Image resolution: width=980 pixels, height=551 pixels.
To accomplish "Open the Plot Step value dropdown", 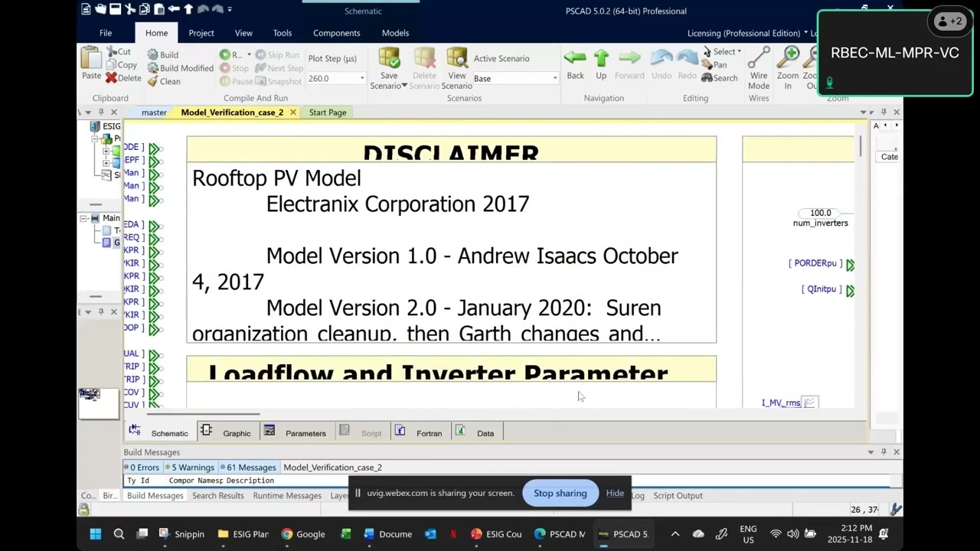I will (362, 78).
